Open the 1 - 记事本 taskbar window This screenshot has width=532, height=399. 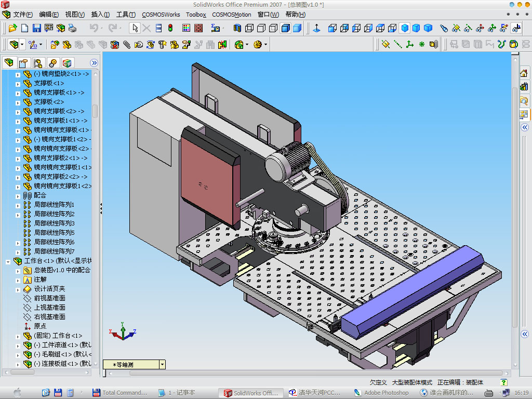177,393
